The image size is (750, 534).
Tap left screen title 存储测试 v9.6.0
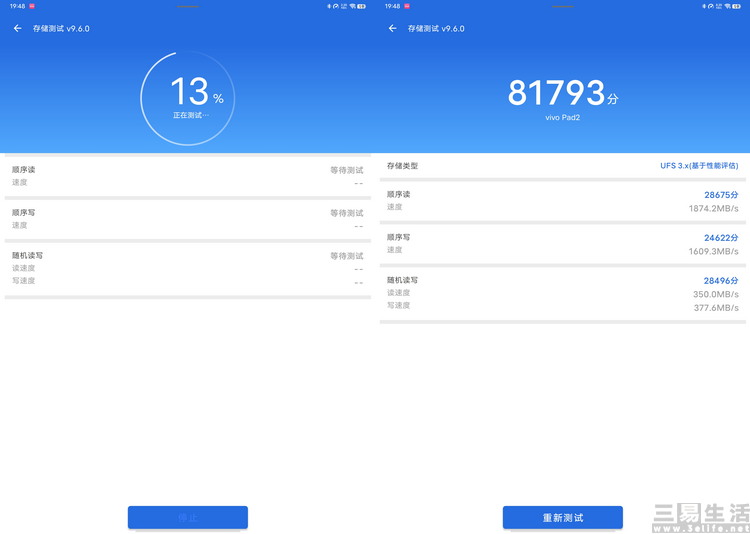pos(61,28)
